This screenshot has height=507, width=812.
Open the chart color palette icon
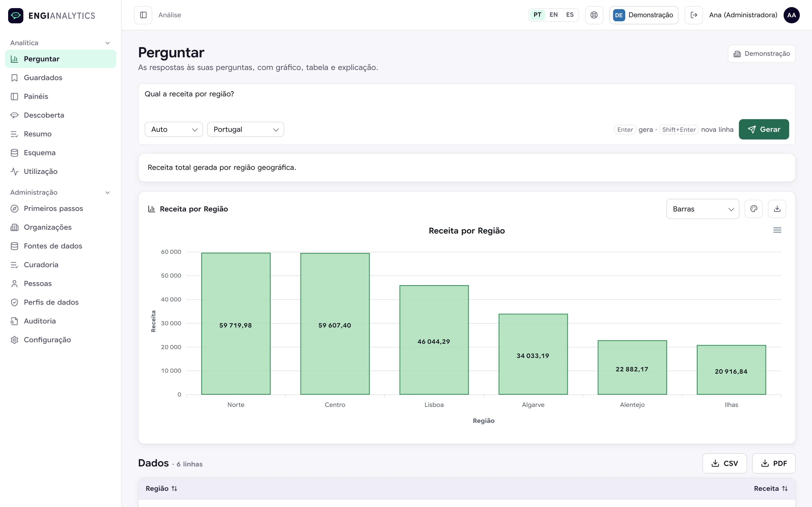(x=754, y=209)
